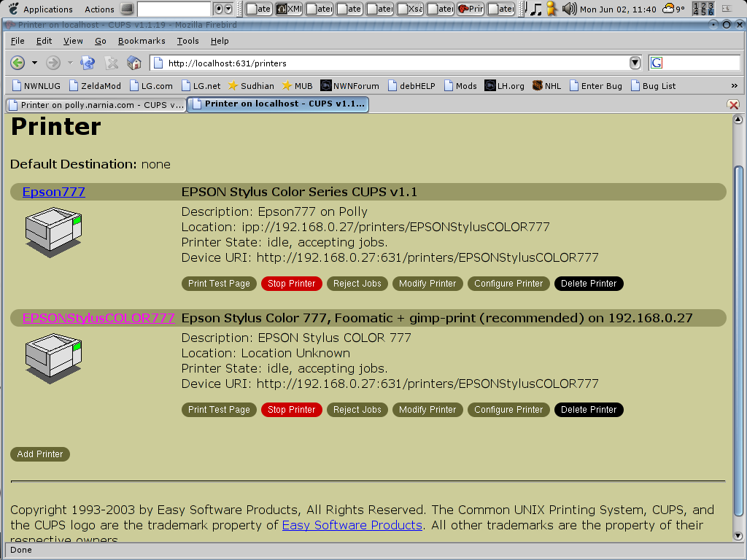Screen dimensions: 747x560
Task: Modify the EPSONStylusCOLOR777 printer
Action: (427, 410)
